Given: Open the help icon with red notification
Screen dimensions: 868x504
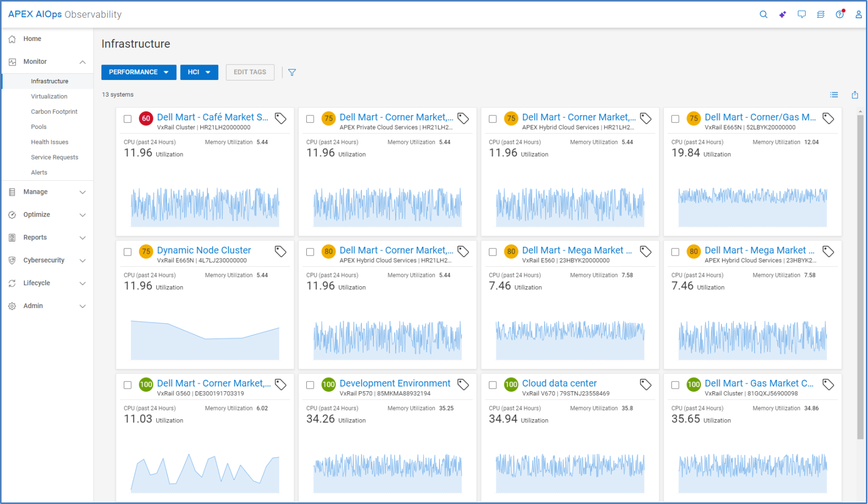Looking at the screenshot, I should (840, 14).
